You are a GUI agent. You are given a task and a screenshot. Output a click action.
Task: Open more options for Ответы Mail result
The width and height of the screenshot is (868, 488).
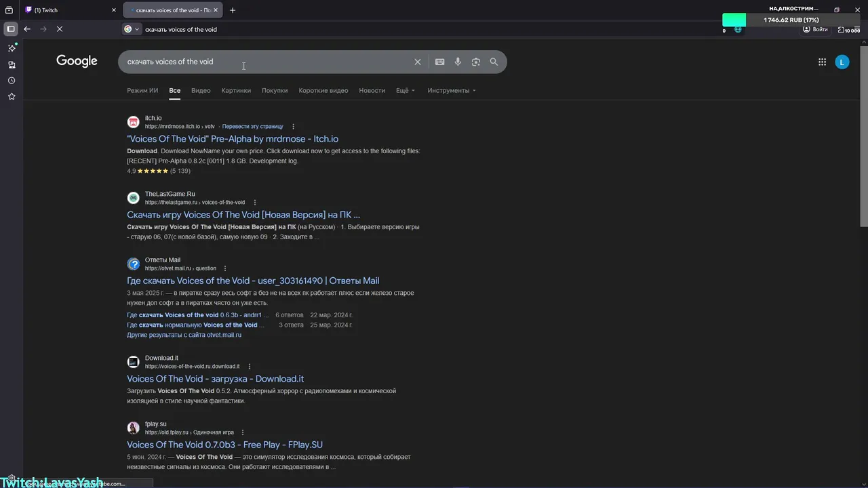coord(225,268)
